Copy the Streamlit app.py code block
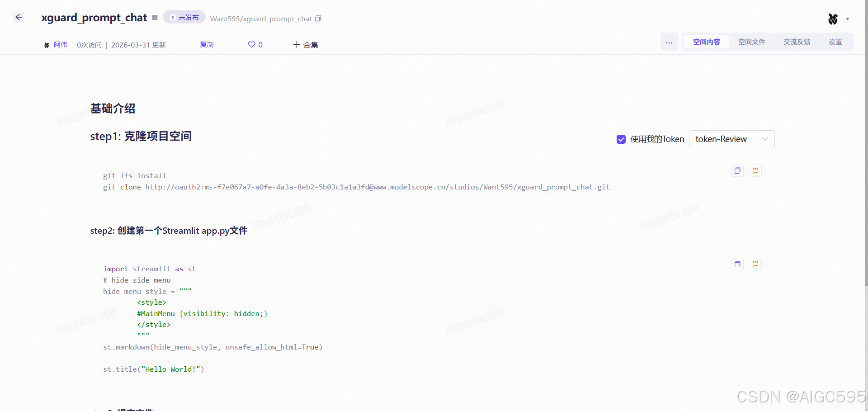Image resolution: width=868 pixels, height=411 pixels. click(x=737, y=264)
